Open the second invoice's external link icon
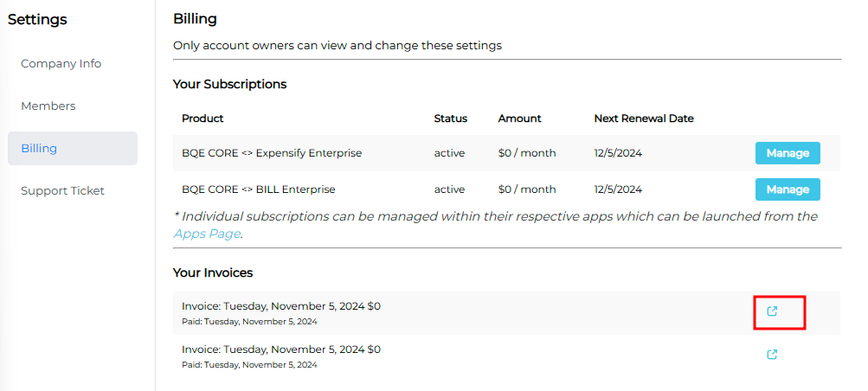Image resolution: width=868 pixels, height=391 pixels. click(773, 354)
